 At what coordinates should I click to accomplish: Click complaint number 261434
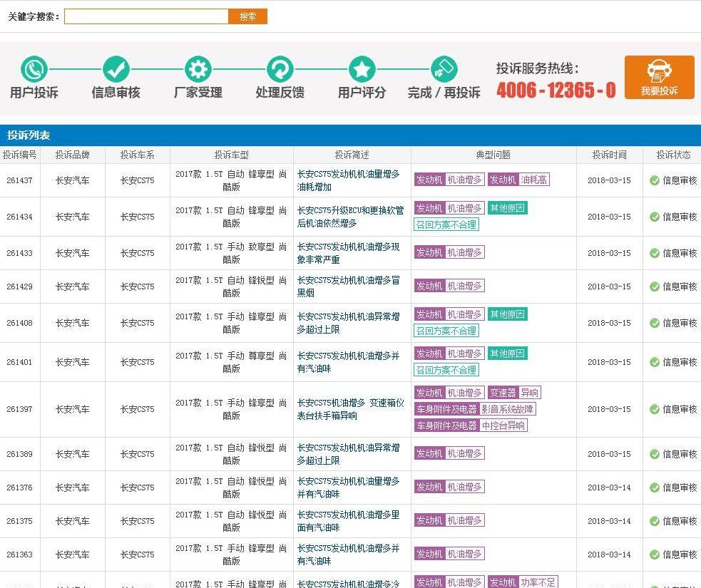[20, 217]
